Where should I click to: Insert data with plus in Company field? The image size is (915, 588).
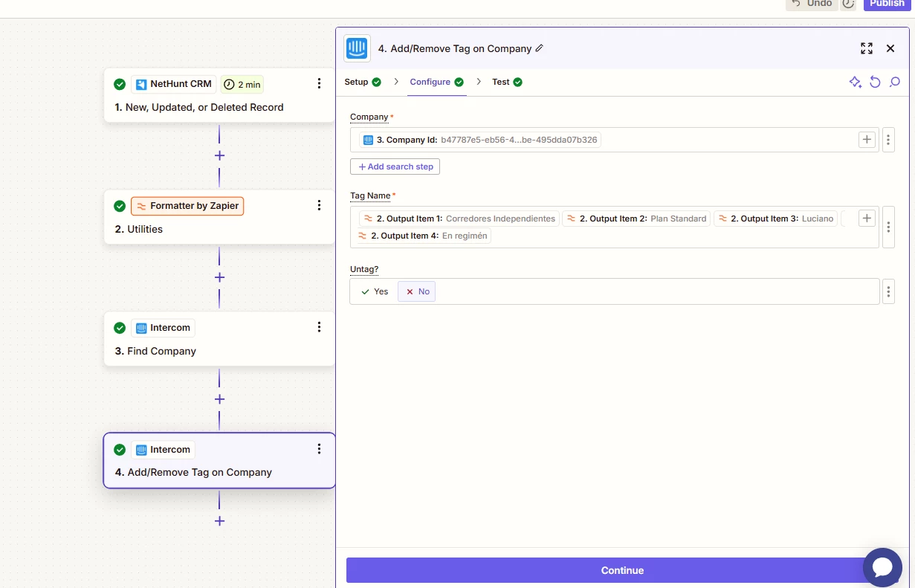pyautogui.click(x=867, y=140)
